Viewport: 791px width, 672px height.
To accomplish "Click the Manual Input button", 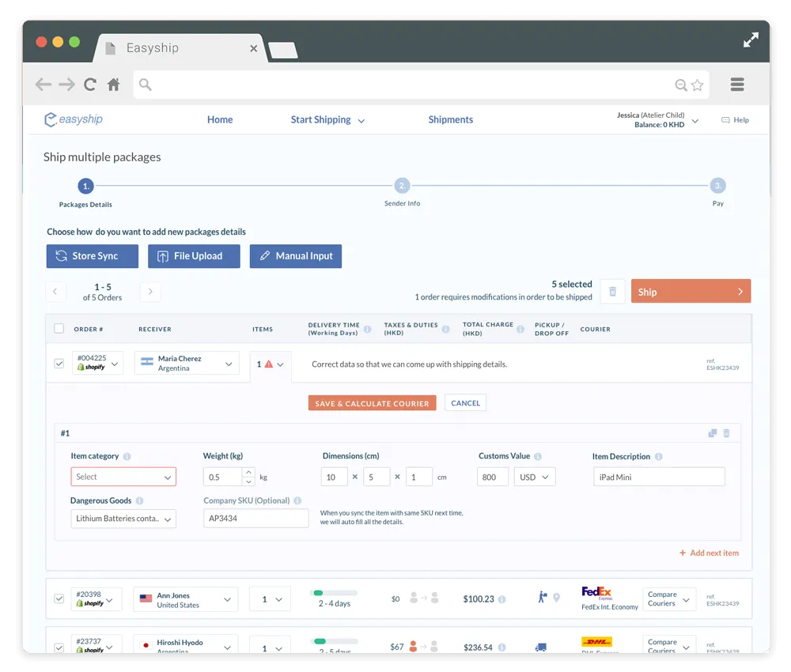I will [x=296, y=256].
